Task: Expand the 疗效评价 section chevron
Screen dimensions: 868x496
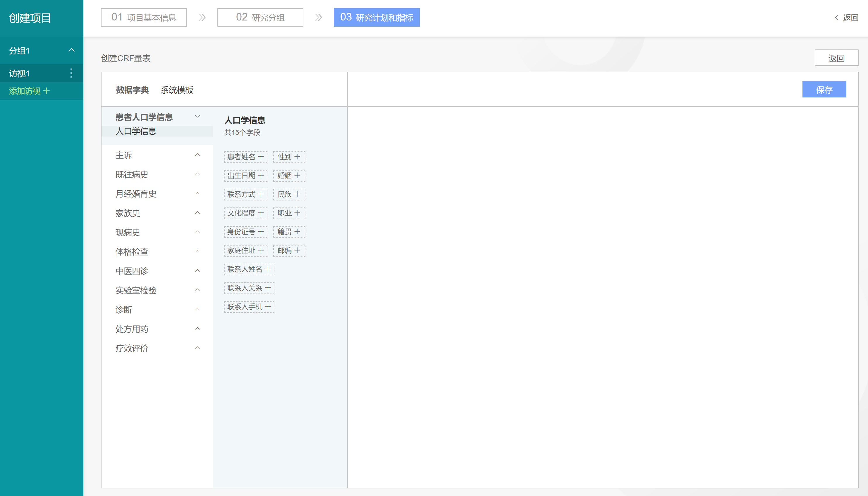Action: 197,348
